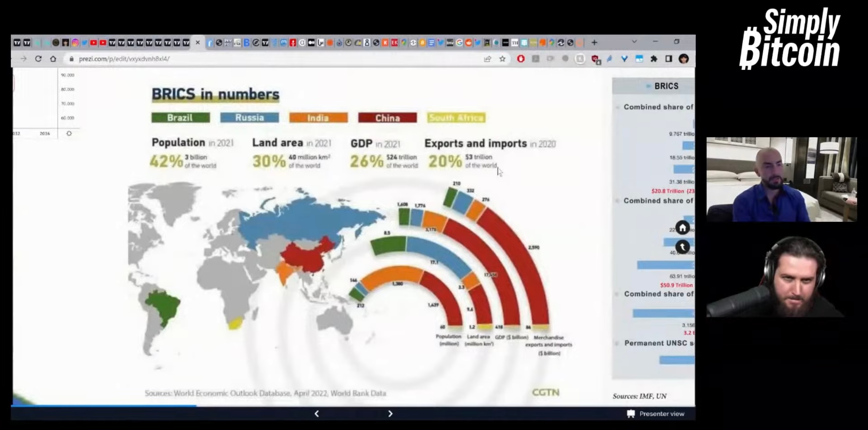This screenshot has width=868, height=430.
Task: Bookmark this page with the star
Action: click(502, 59)
